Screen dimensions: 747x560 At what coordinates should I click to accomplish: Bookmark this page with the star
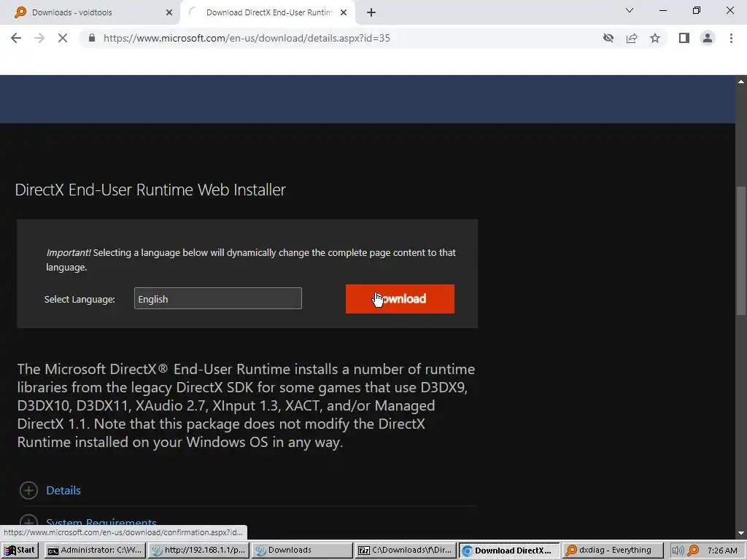coord(655,38)
